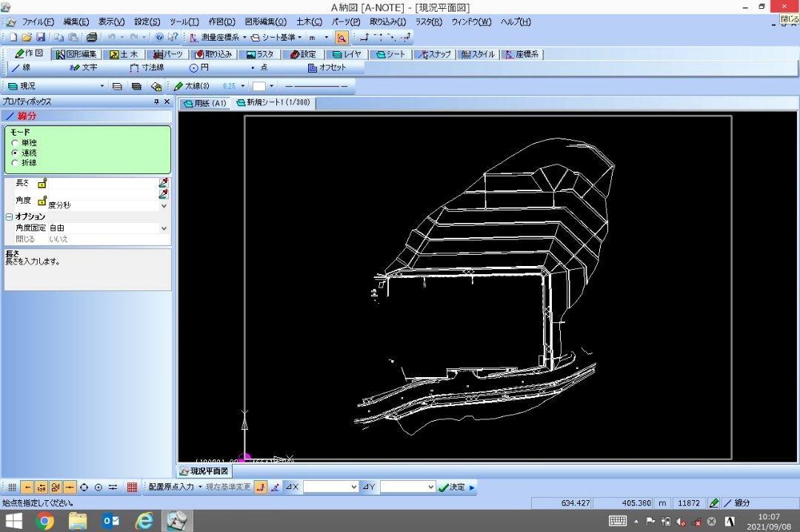
Task: Click the line style dash pattern selector
Action: [x=316, y=86]
